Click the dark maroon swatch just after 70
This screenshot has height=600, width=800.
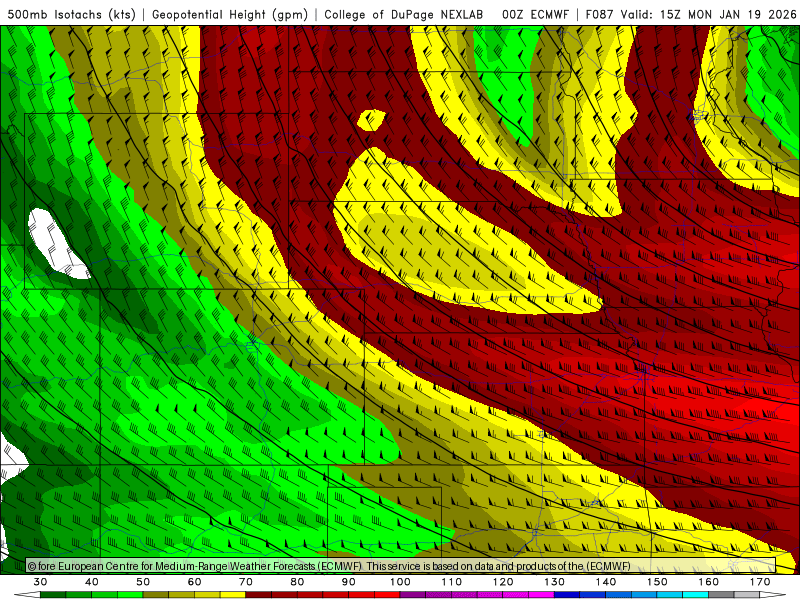[x=259, y=595]
